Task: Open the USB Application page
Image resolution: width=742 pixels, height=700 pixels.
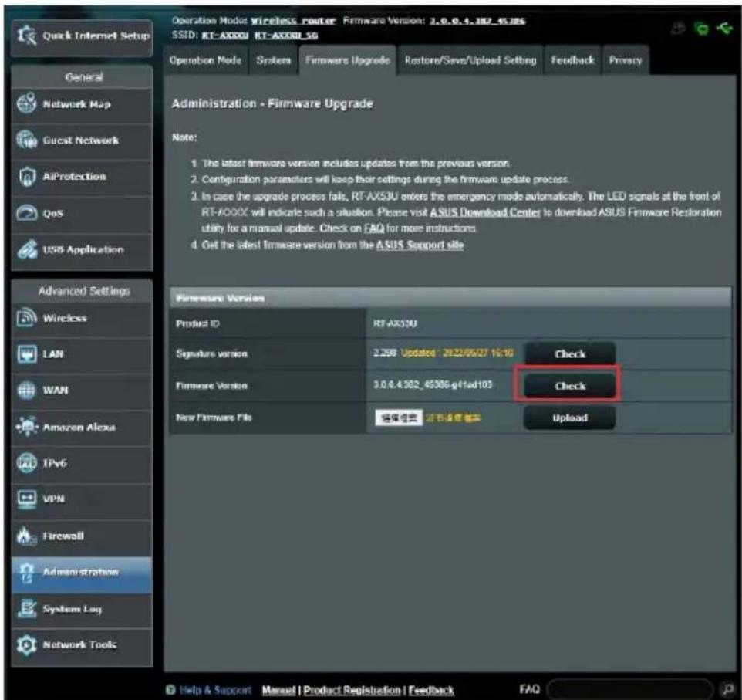Action: click(x=82, y=249)
